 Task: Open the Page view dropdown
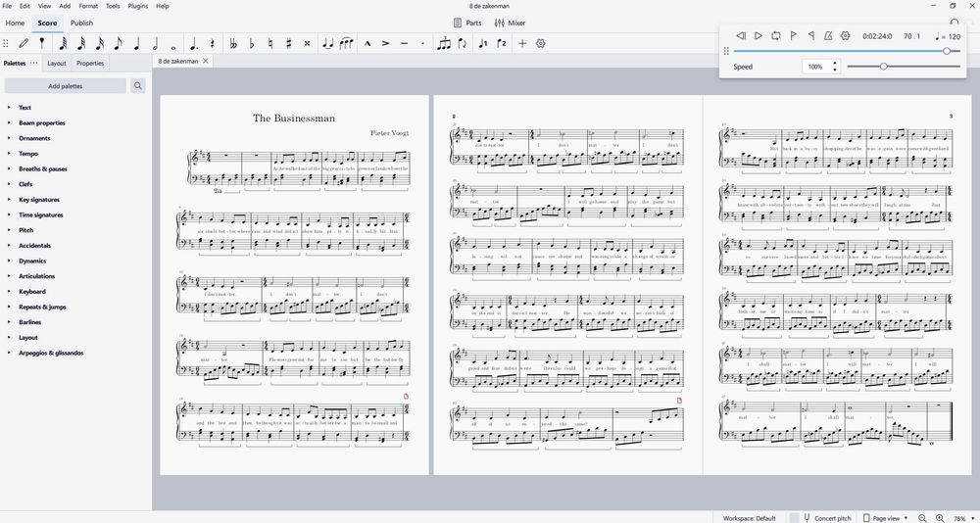[x=886, y=518]
